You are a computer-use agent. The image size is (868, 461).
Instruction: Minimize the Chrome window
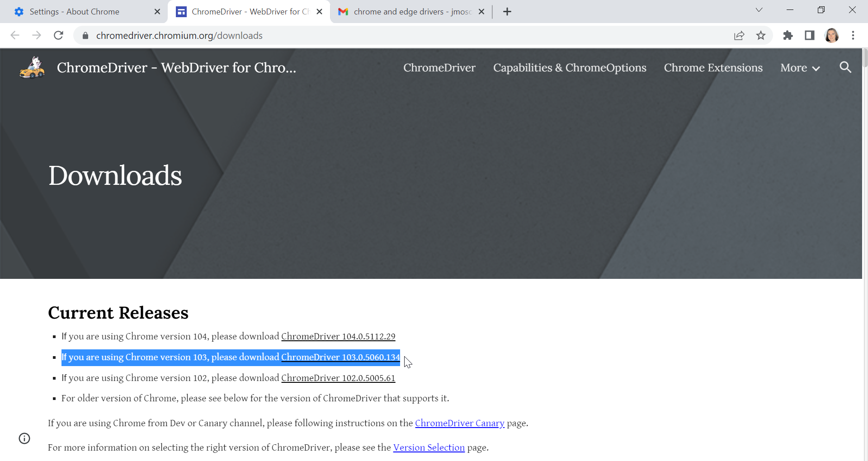point(790,10)
